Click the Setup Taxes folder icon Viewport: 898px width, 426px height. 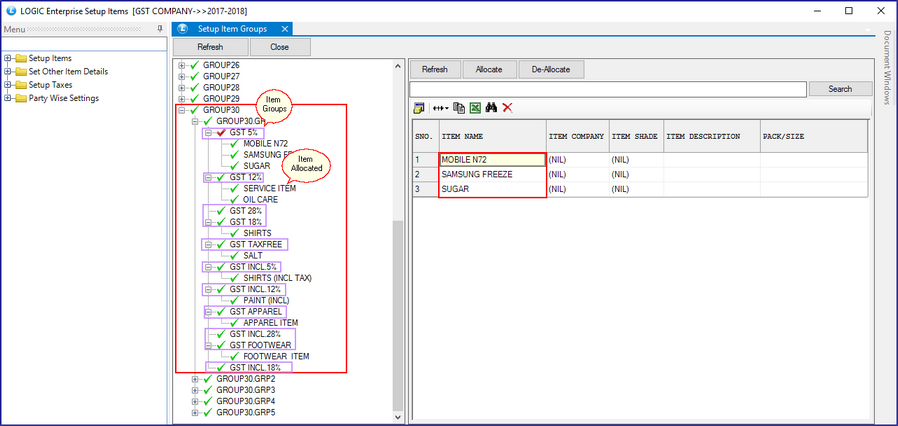coord(21,85)
